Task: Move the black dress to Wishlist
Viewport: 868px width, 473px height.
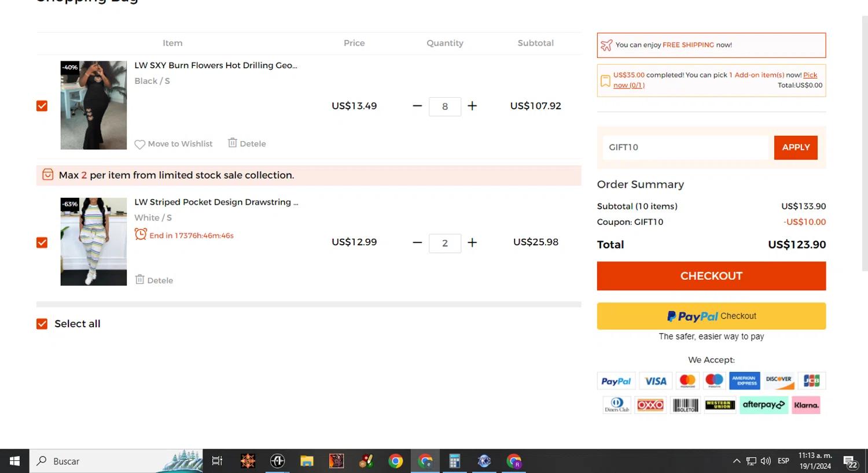Action: [x=174, y=144]
